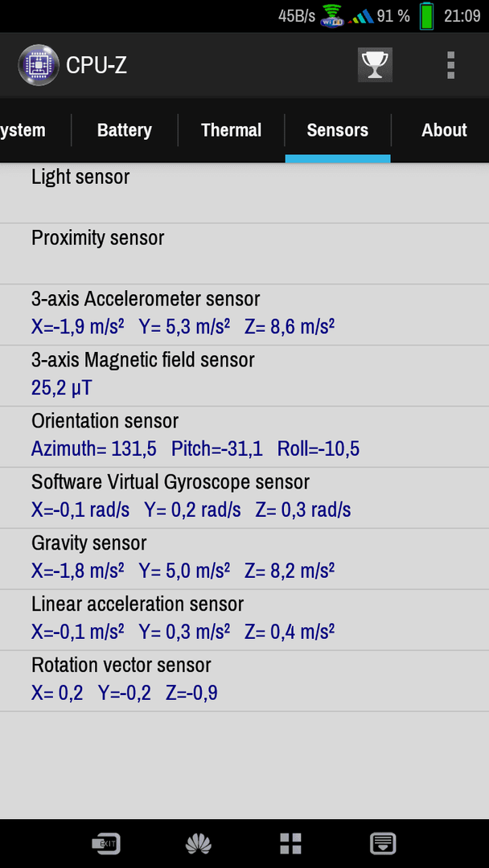Select the Proximity sensor row
This screenshot has width=489, height=868.
coord(244,254)
